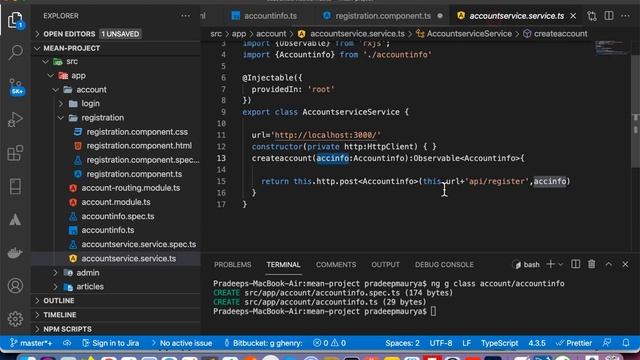
Task: Switch to OUTPUT panel tab
Action: (385, 264)
